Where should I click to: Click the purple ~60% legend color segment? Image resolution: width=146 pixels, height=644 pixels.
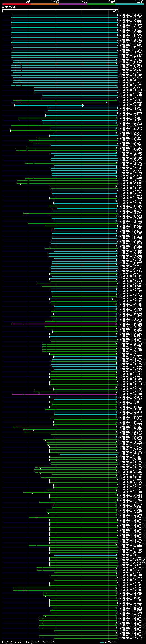pos(73,4)
